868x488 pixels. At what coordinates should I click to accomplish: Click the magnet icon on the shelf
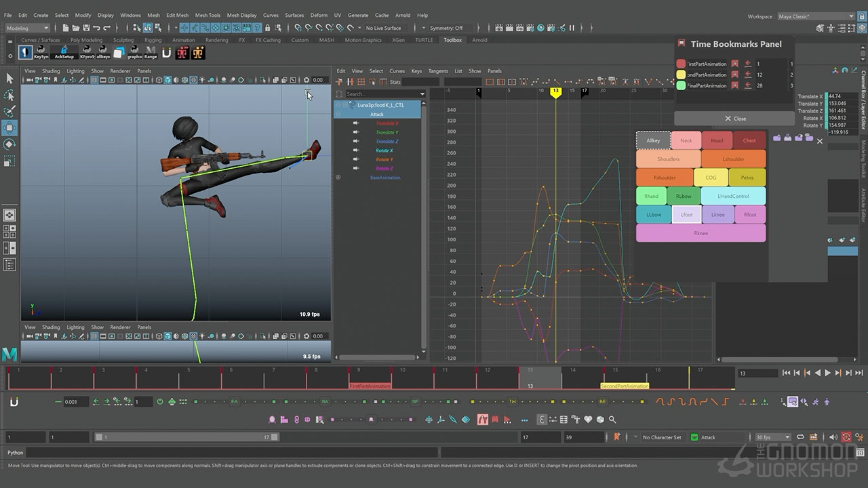point(166,53)
